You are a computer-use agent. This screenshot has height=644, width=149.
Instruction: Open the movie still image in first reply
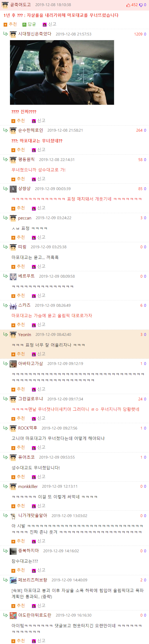tap(62, 73)
